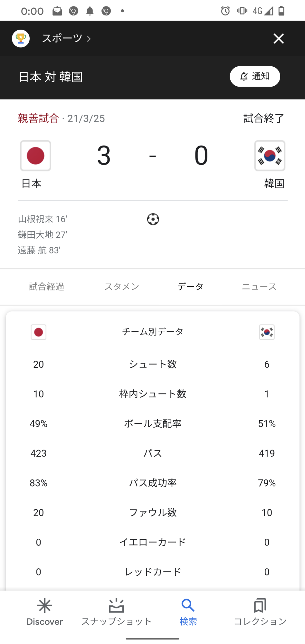Tap the 日本 team name

(32, 184)
